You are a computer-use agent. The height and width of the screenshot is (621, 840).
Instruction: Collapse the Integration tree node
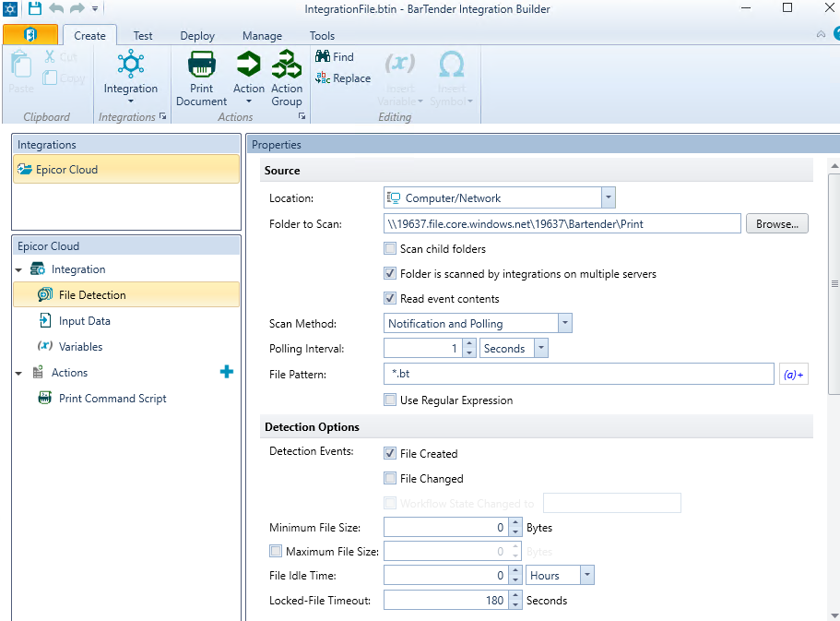click(x=18, y=269)
